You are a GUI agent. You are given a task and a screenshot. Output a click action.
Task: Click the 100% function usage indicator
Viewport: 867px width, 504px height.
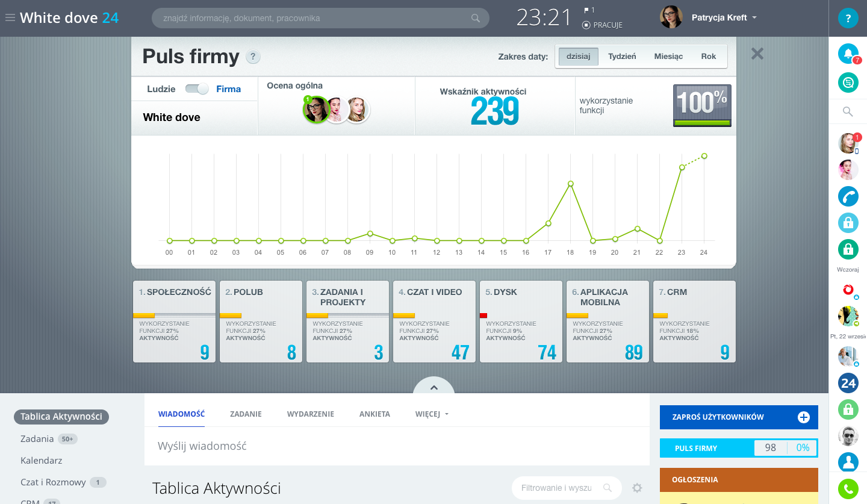701,105
